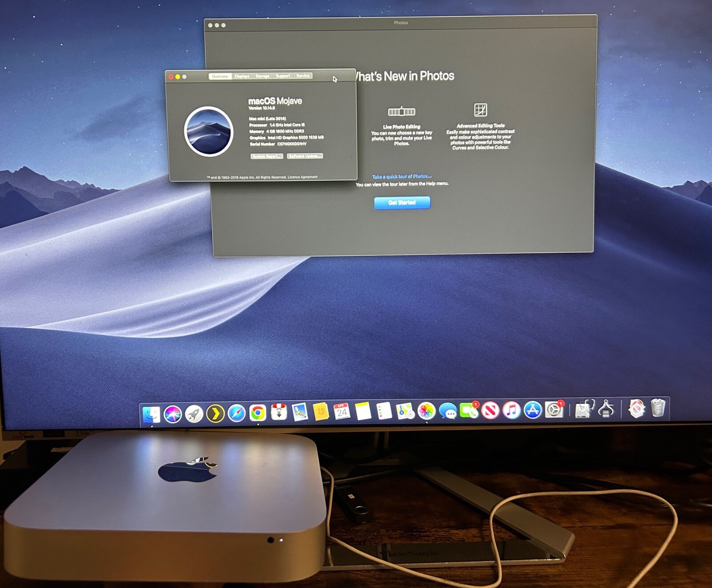Open the Notes app icon
This screenshot has width=712, height=588.
tap(363, 411)
